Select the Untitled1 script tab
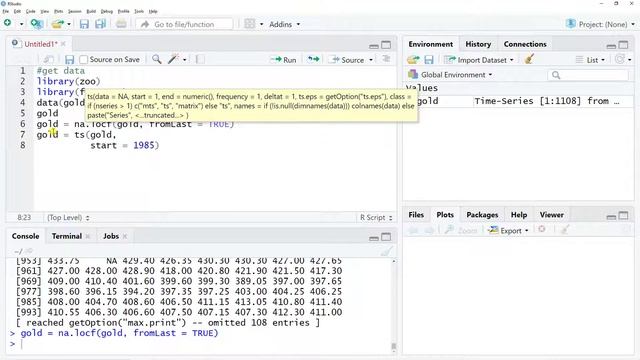Screen dimensions: 640x360 (x=39, y=44)
